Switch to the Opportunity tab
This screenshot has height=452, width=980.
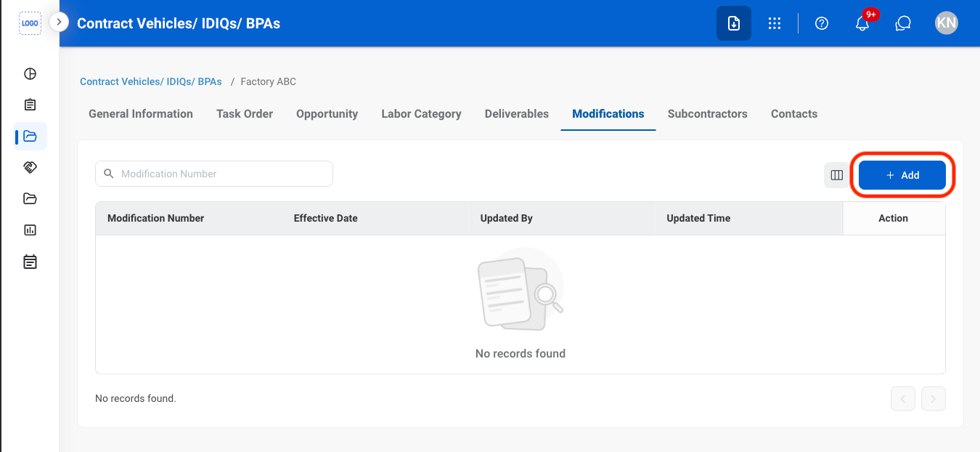(x=327, y=114)
